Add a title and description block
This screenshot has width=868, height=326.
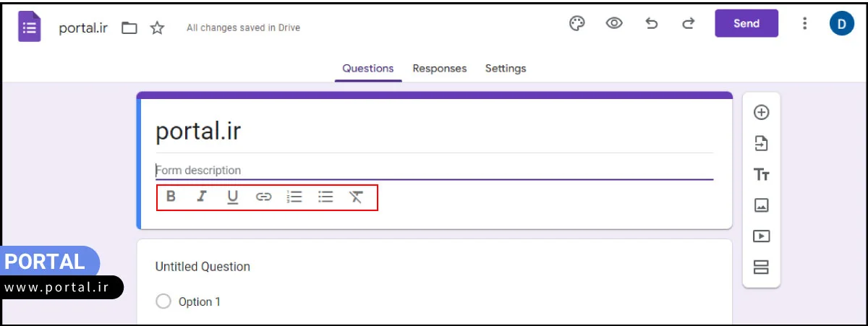pos(761,174)
